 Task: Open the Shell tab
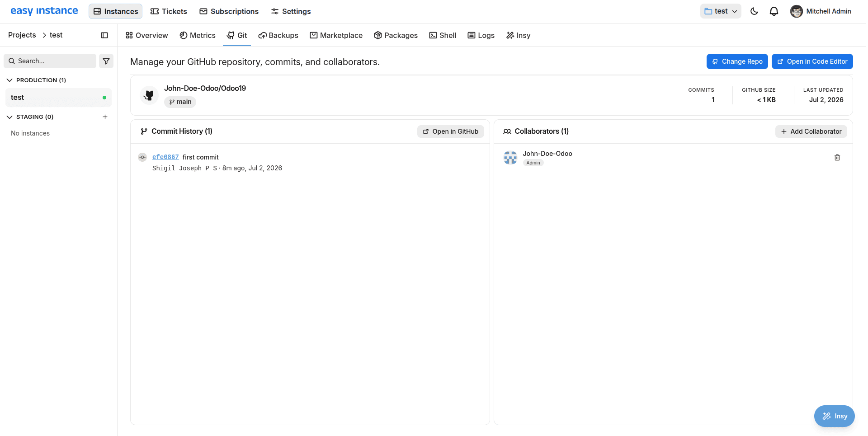coord(443,35)
